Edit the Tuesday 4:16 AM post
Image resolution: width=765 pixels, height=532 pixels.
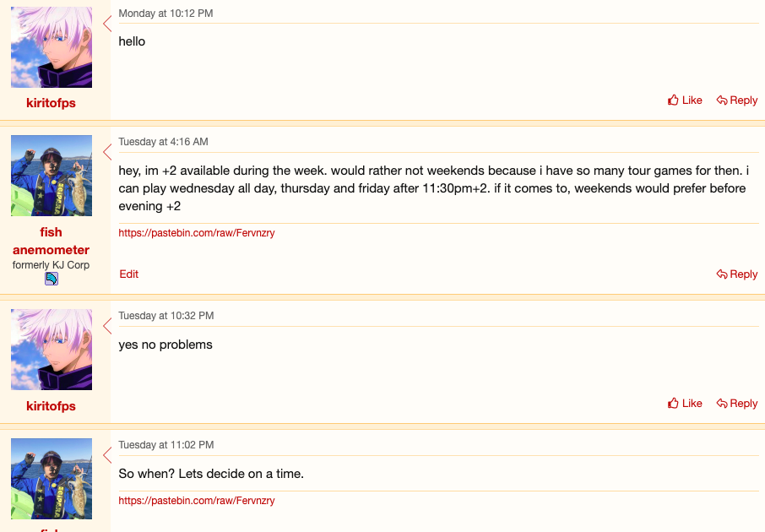(129, 274)
